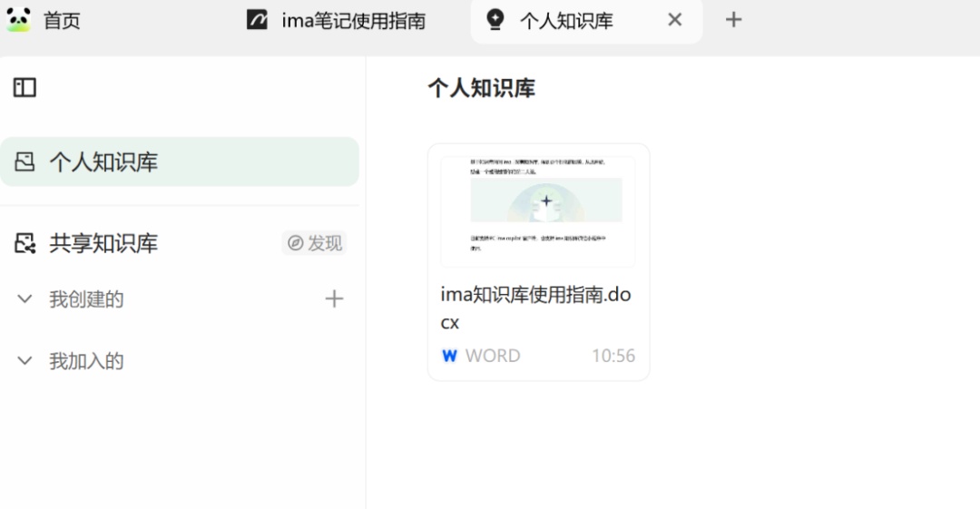This screenshot has width=980, height=509.
Task: Click the 我创建的 label
Action: point(86,299)
